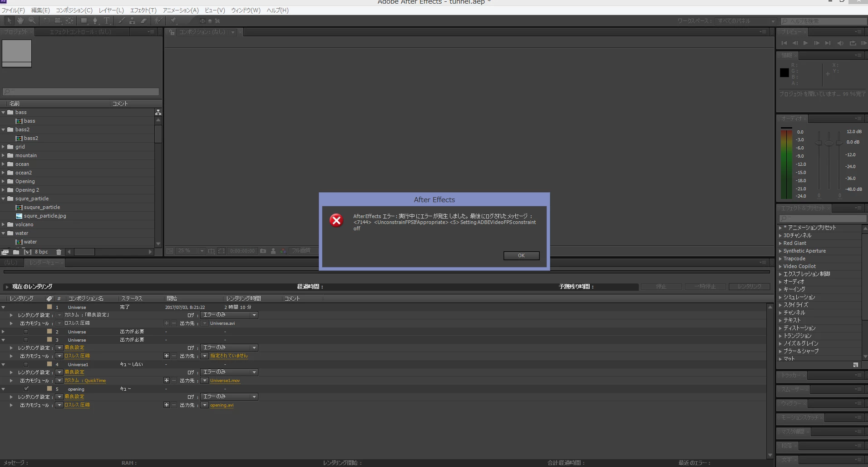Screen dimensions: 868x467
Task: Expand the grid folder
Action: pyautogui.click(x=4, y=147)
